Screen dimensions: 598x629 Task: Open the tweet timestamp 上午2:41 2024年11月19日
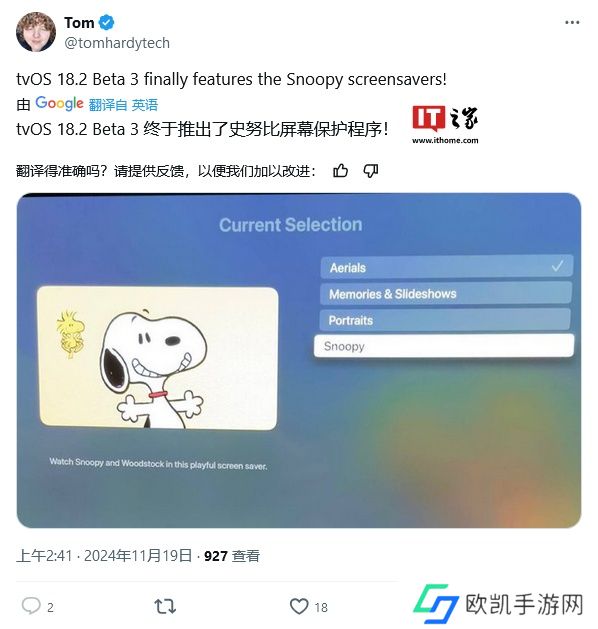(104, 556)
